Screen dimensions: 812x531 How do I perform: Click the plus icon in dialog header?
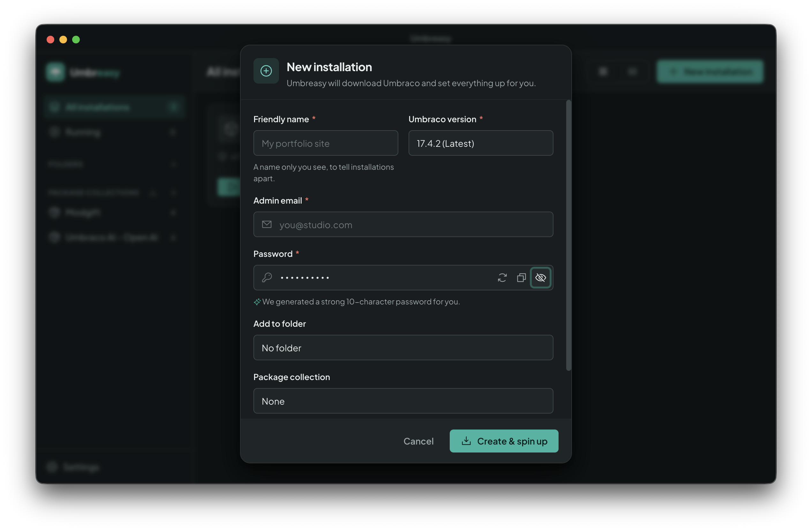[x=266, y=71]
